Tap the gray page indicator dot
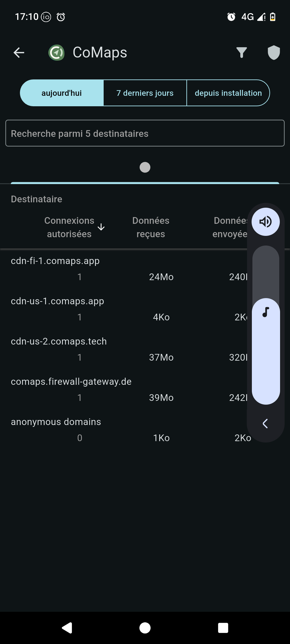Screen dimensions: 290x644 [145, 167]
